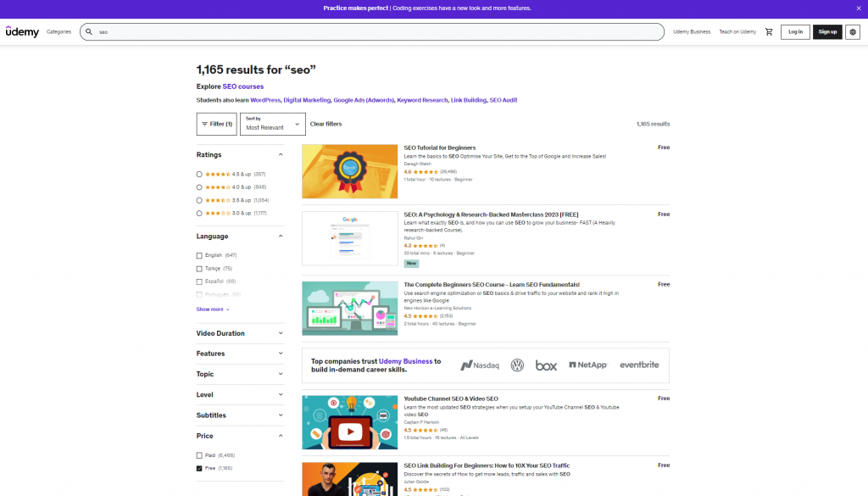Image resolution: width=868 pixels, height=496 pixels.
Task: Dismiss the purple promo banner
Action: 858,8
